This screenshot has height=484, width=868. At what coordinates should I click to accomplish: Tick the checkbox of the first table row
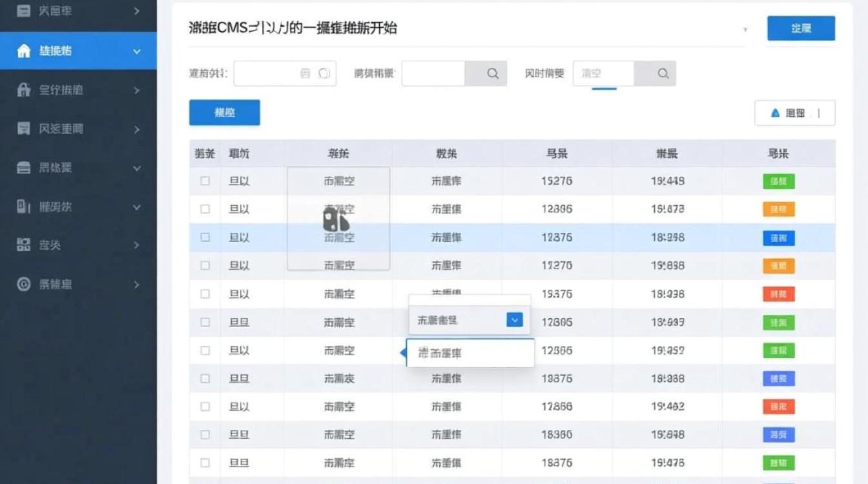click(205, 181)
